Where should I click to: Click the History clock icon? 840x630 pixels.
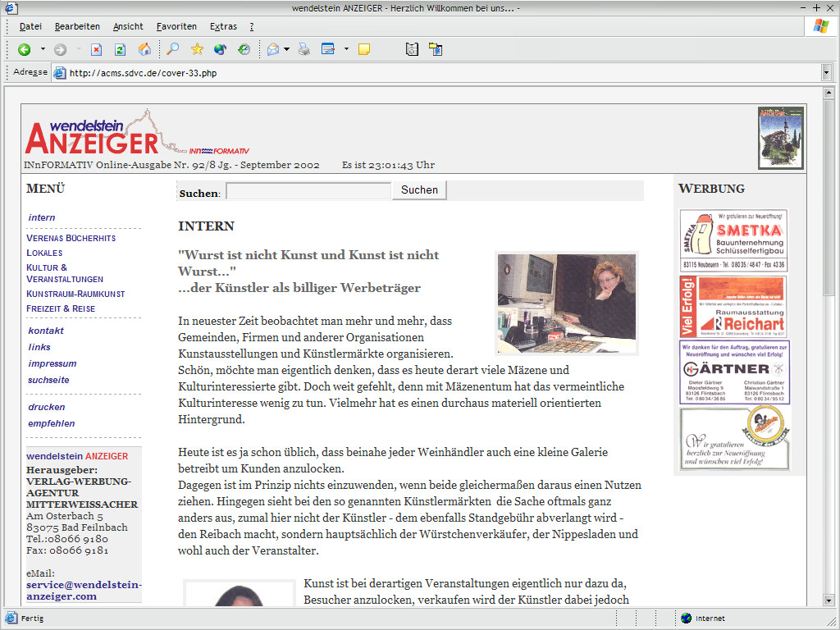244,49
